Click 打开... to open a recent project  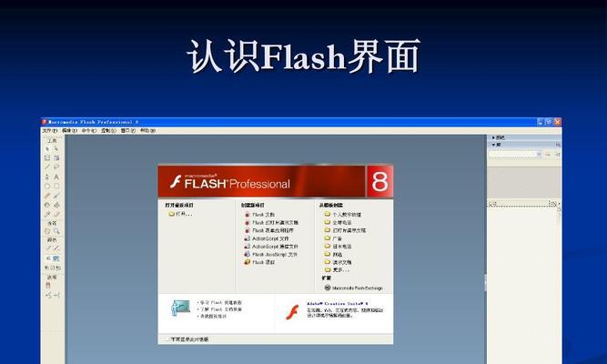pos(180,214)
